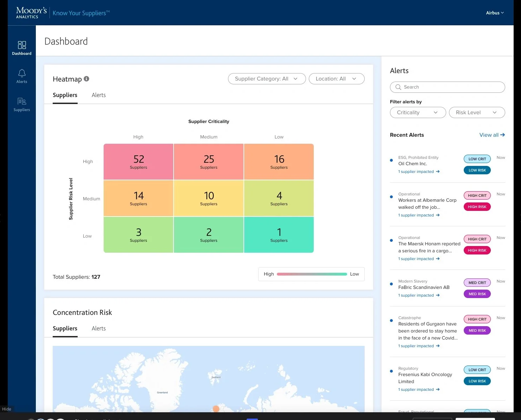Open the Workers at Albemarle Corp alert
Screen dimensions: 521x420
[x=427, y=203]
